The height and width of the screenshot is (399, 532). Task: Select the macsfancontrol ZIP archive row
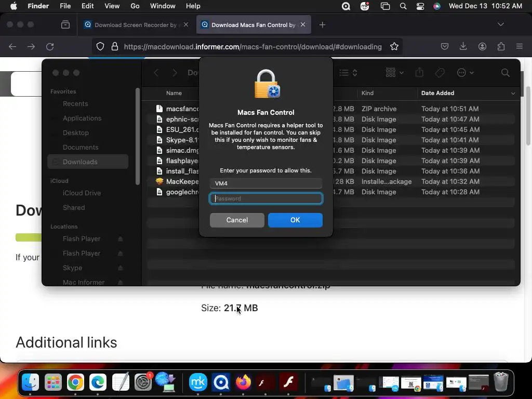331,109
